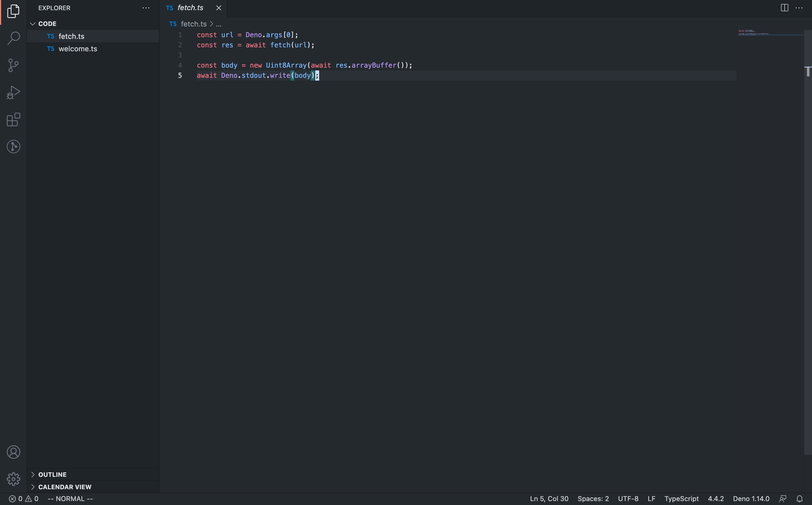Click Ln 5, Col 30 indicator
The height and width of the screenshot is (505, 812).
coord(549,499)
